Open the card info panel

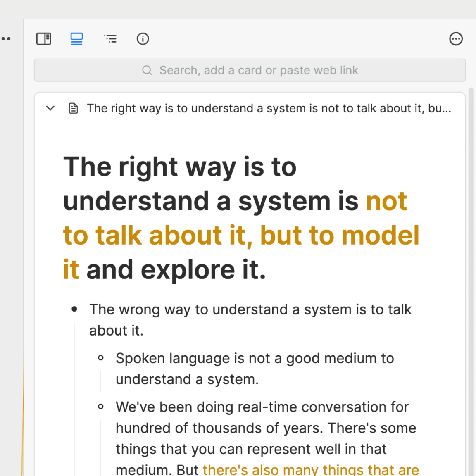pos(143,39)
